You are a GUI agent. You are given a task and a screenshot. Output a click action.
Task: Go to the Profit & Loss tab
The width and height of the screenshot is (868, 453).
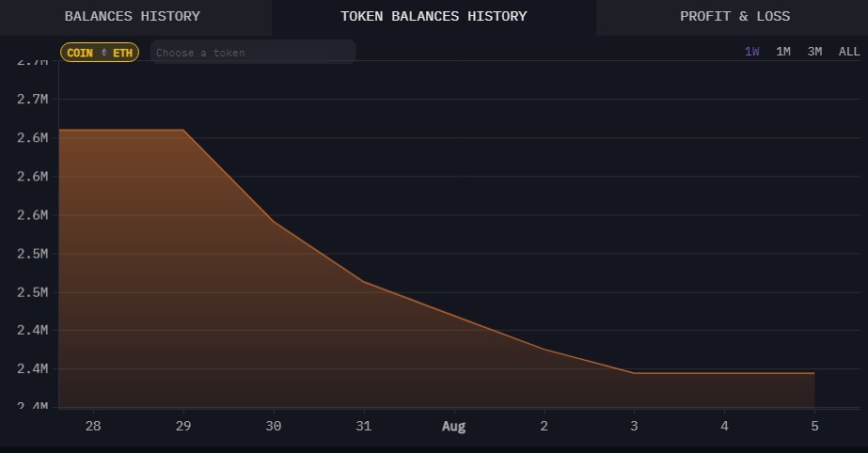(x=734, y=17)
